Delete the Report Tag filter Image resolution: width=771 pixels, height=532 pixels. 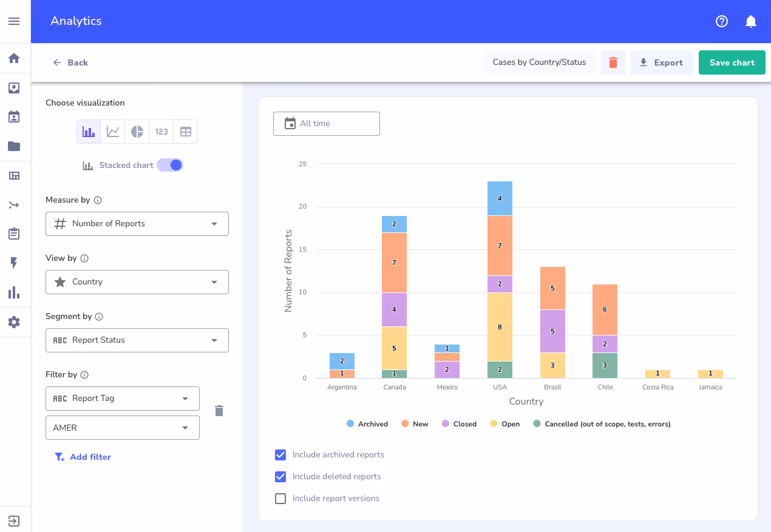tap(219, 410)
